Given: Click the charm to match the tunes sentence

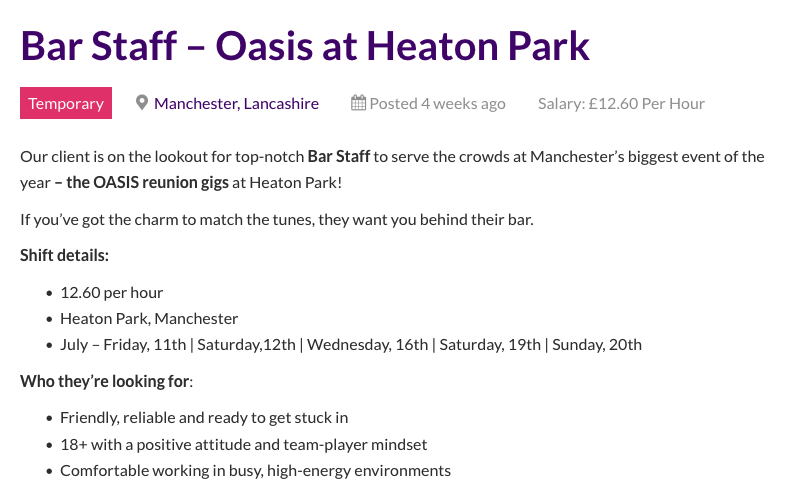Looking at the screenshot, I should click(277, 219).
